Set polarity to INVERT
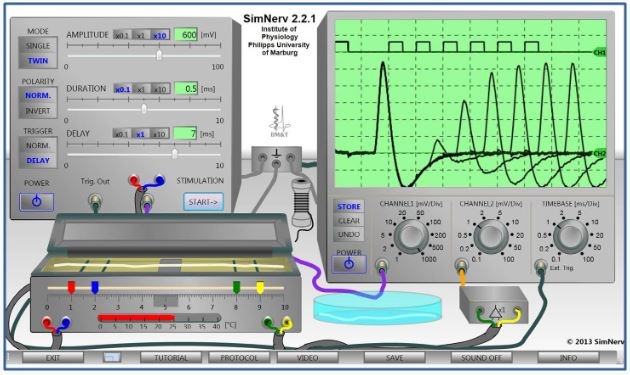The height and width of the screenshot is (375, 630). (x=38, y=111)
